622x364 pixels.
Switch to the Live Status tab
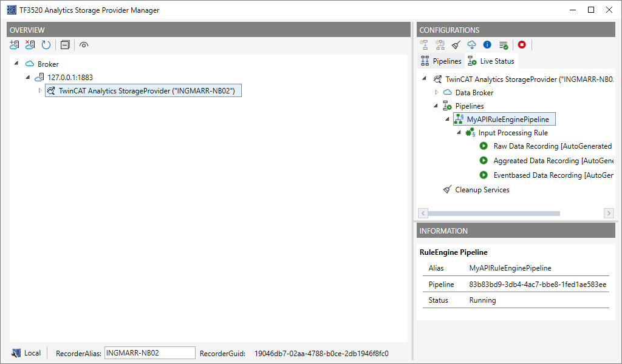pyautogui.click(x=491, y=61)
